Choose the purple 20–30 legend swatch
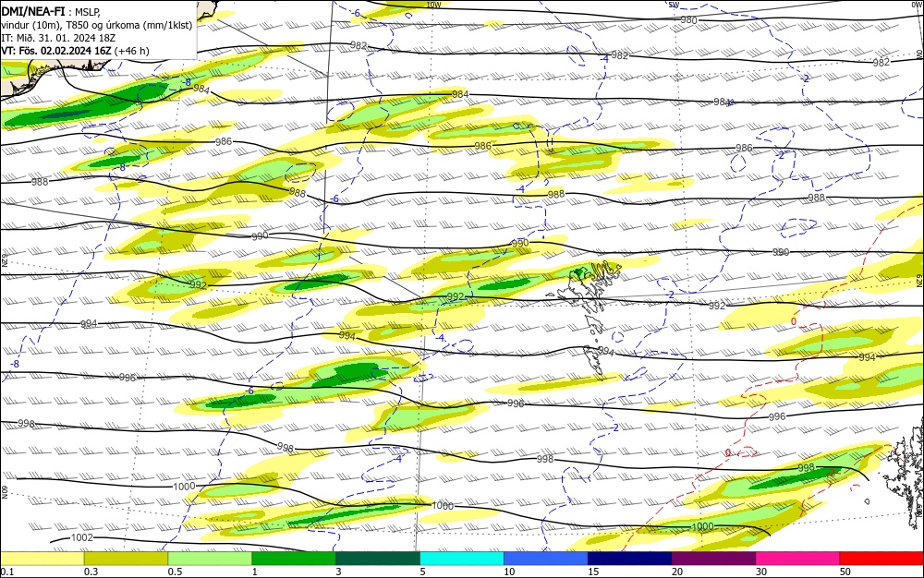The height and width of the screenshot is (578, 924). click(x=713, y=559)
